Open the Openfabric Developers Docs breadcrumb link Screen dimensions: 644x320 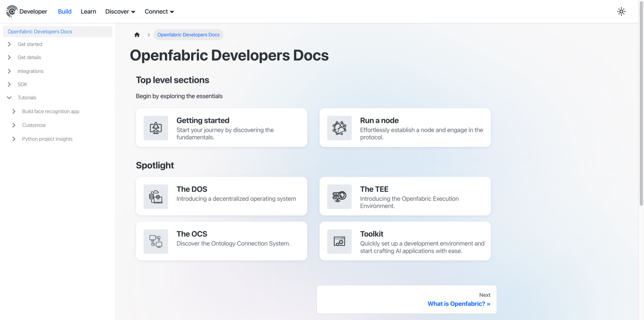click(188, 35)
